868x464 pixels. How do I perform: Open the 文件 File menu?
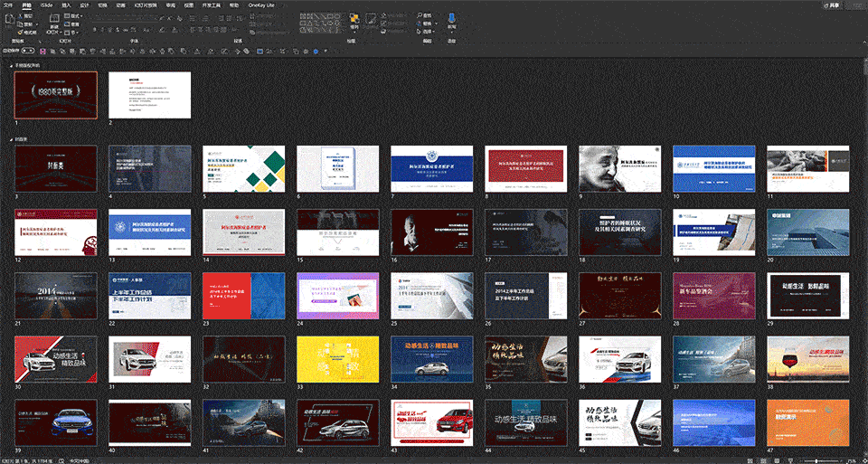coord(8,5)
